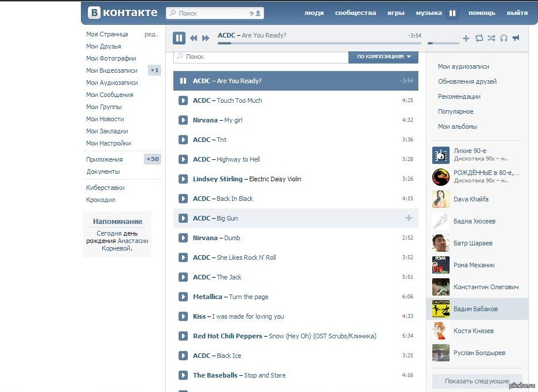Pause playback with the large player pause button
538x392 pixels.
[179, 38]
